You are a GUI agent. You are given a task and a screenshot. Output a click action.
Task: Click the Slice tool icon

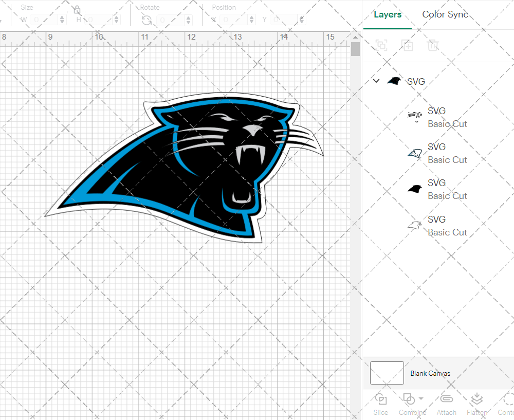[x=380, y=399]
